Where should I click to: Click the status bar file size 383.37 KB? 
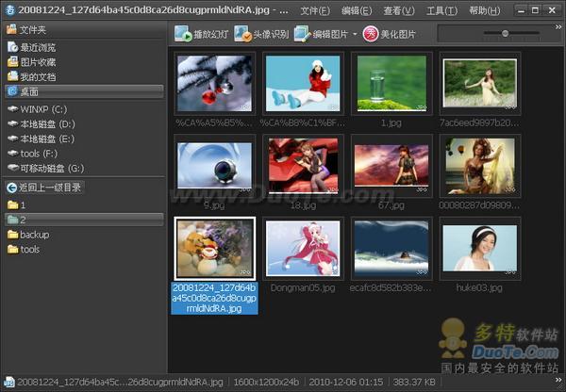click(x=414, y=382)
